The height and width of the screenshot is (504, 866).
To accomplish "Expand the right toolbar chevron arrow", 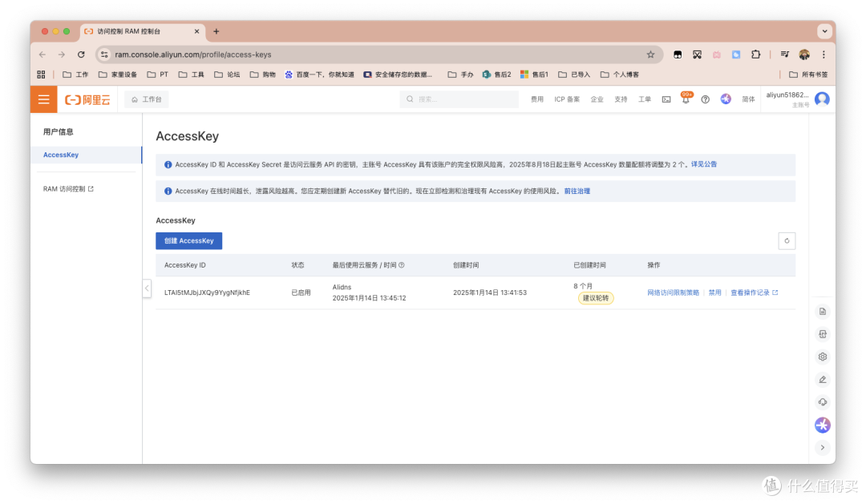I will (x=823, y=448).
